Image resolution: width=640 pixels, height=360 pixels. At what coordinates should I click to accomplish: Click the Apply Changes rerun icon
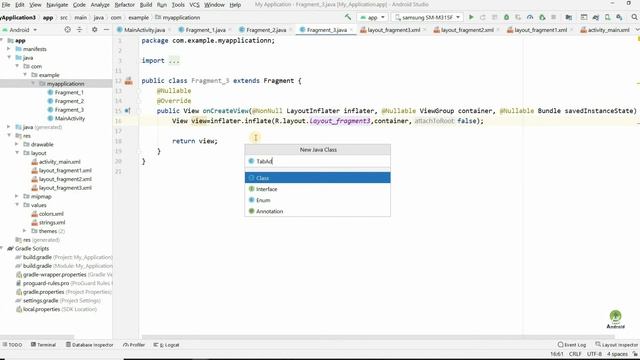coord(483,17)
